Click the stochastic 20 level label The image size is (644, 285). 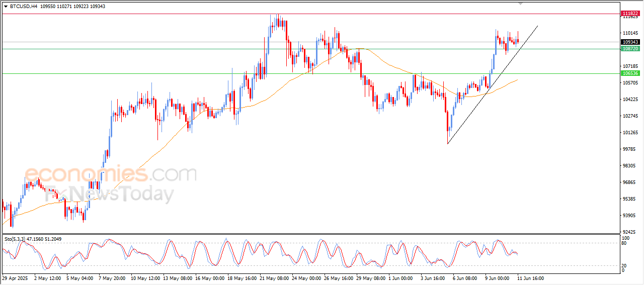(x=624, y=265)
